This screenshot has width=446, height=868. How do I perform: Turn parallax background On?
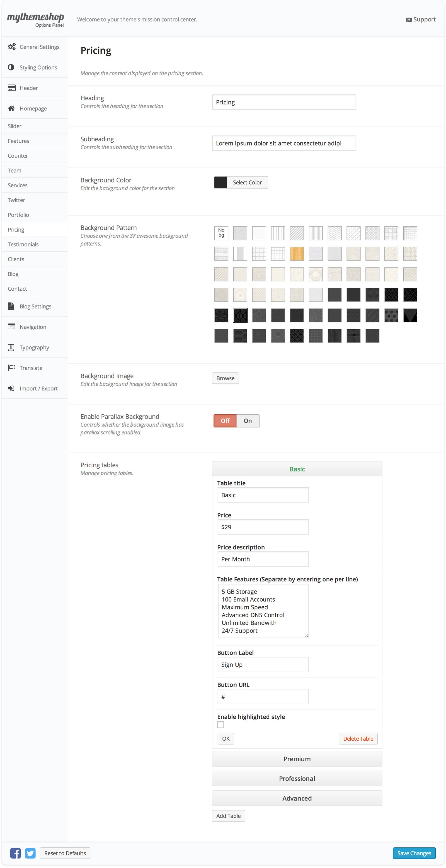click(248, 420)
